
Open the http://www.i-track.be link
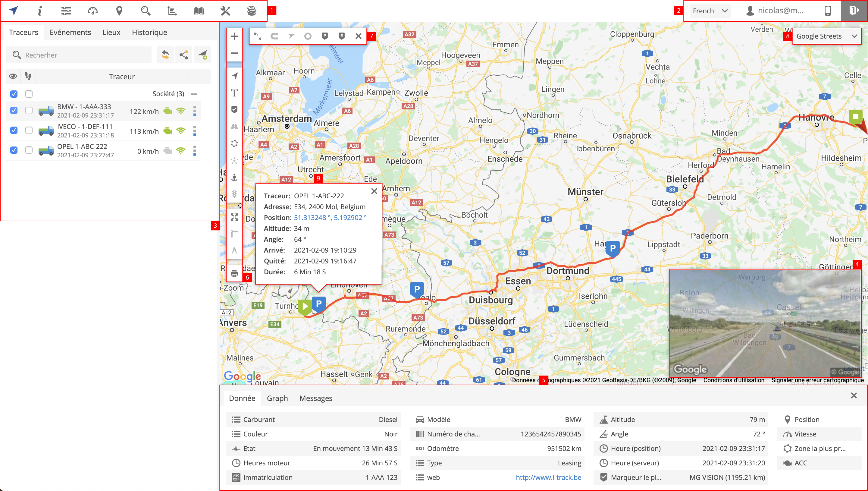tap(548, 477)
